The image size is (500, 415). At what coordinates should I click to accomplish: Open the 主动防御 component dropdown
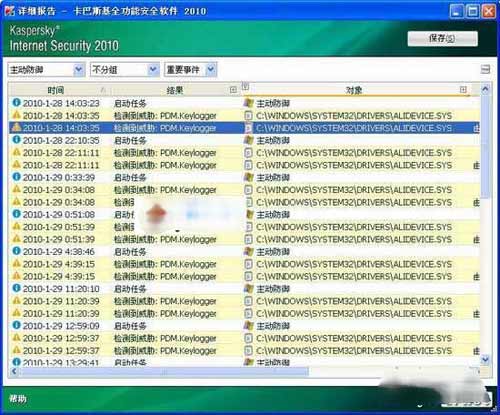(46, 70)
